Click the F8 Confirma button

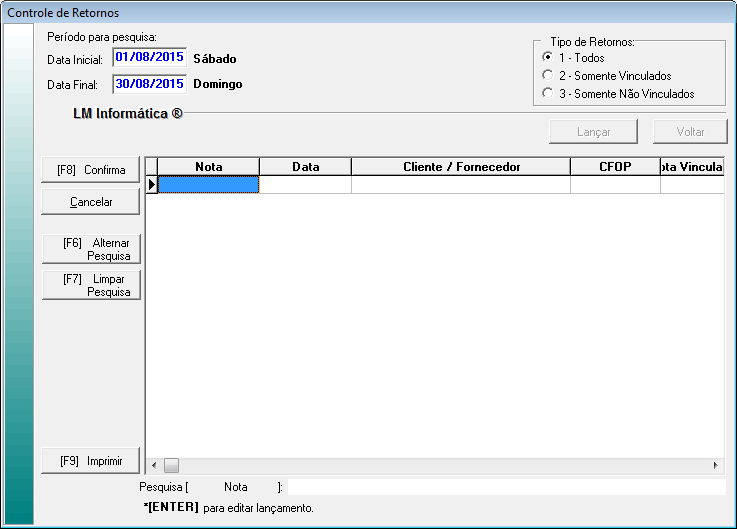(x=91, y=170)
